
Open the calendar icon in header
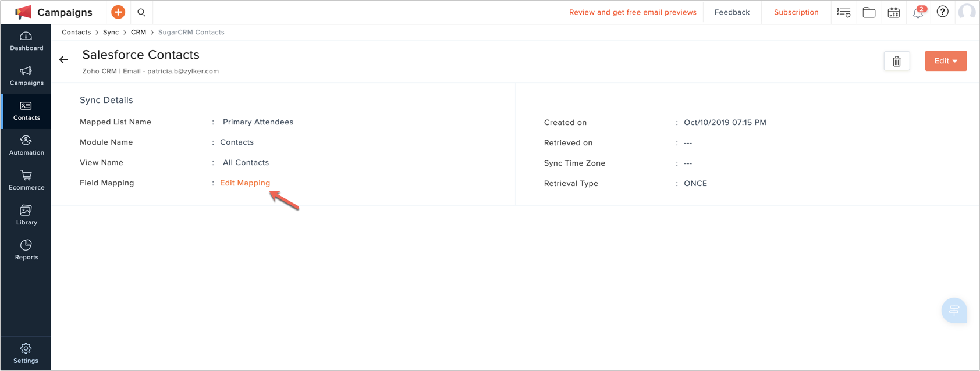[894, 12]
